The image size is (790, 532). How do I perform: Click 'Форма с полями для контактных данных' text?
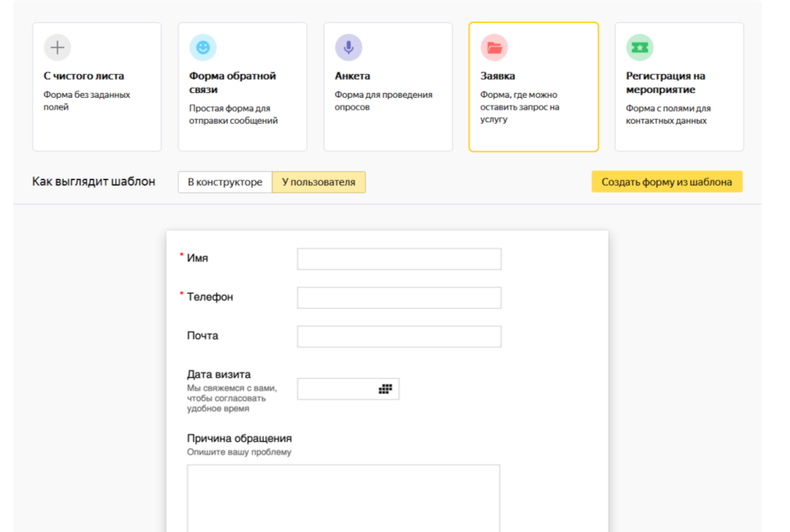tap(668, 114)
